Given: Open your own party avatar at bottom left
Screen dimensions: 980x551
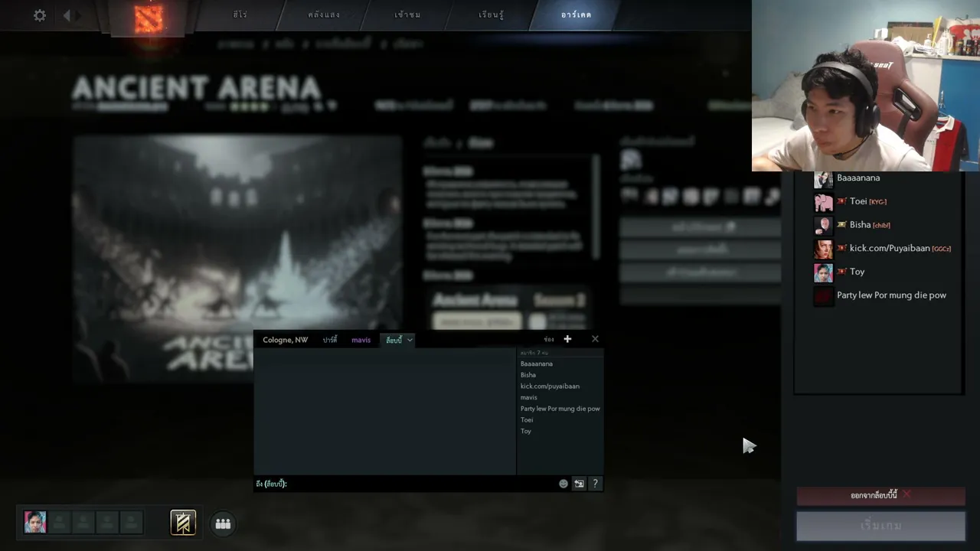Looking at the screenshot, I should [x=35, y=523].
